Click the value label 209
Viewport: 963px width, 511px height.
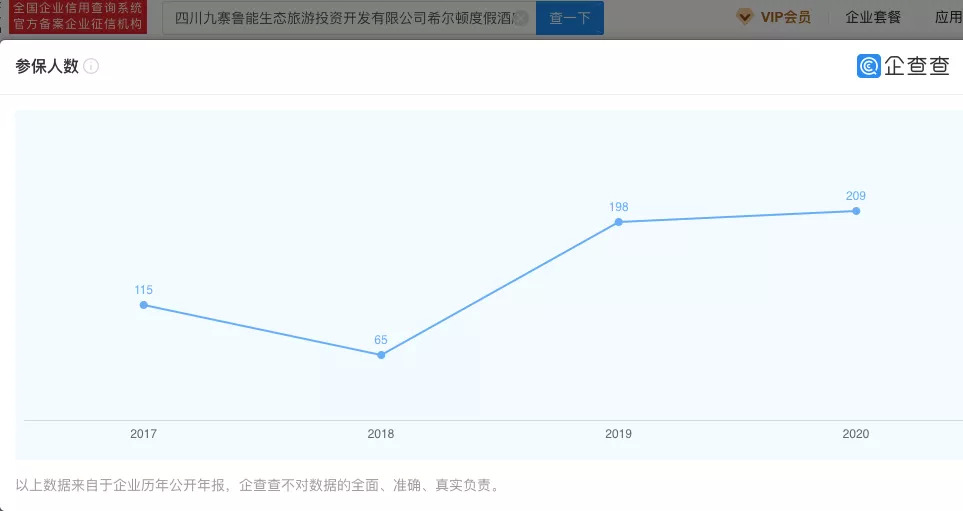(856, 196)
